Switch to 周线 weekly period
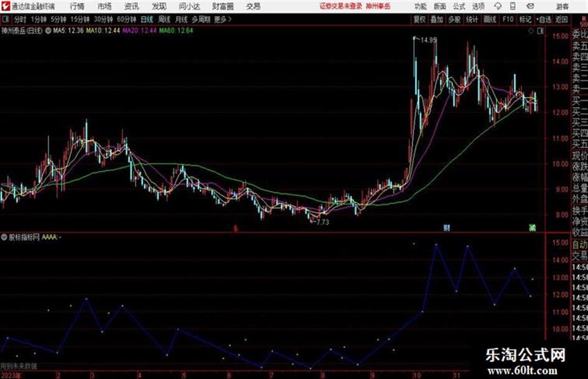588x379 pixels. 164,19
